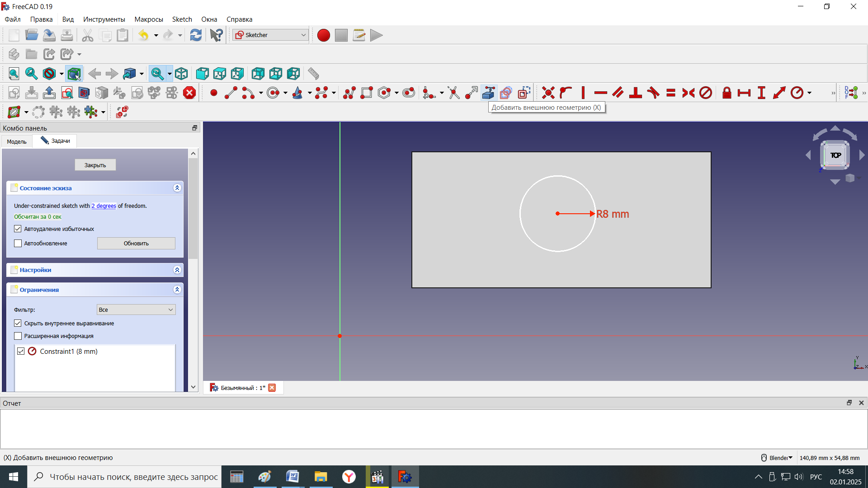Click the fit all view icon

[x=14, y=74]
